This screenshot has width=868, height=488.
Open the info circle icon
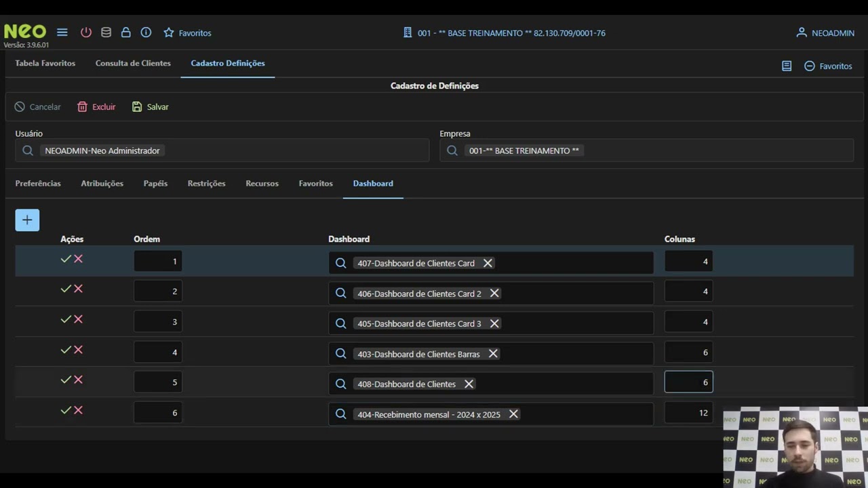146,33
